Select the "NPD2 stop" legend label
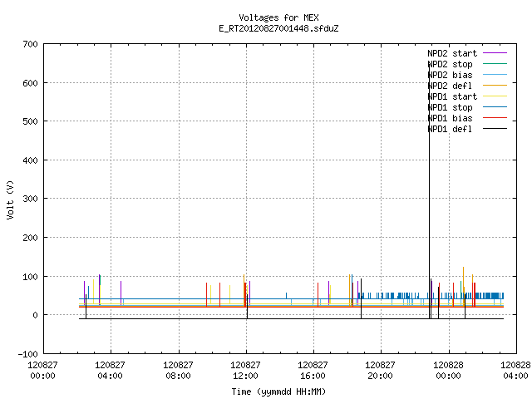Screen dimensions: 532x399 pyautogui.click(x=450, y=64)
